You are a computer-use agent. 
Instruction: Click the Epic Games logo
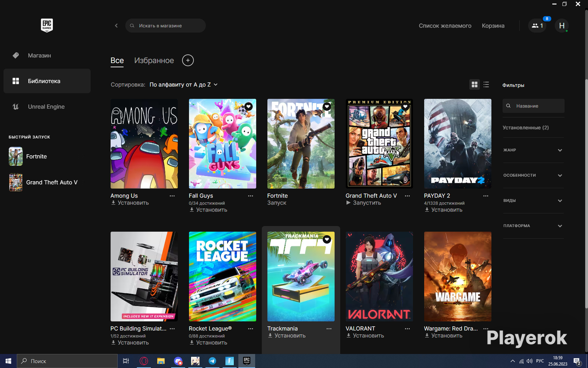point(47,25)
